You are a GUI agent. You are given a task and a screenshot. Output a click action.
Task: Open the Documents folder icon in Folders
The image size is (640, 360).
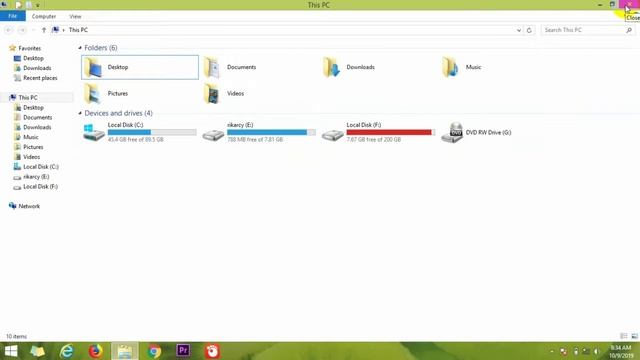213,67
